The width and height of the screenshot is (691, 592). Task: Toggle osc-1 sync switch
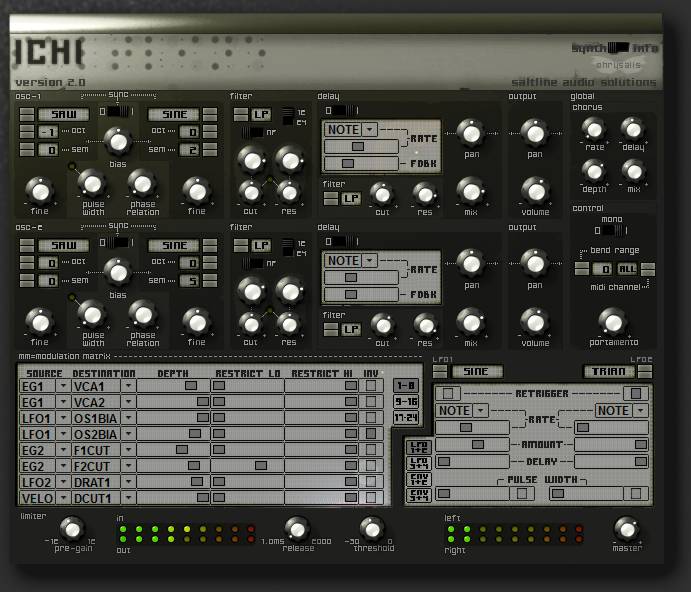tap(117, 112)
